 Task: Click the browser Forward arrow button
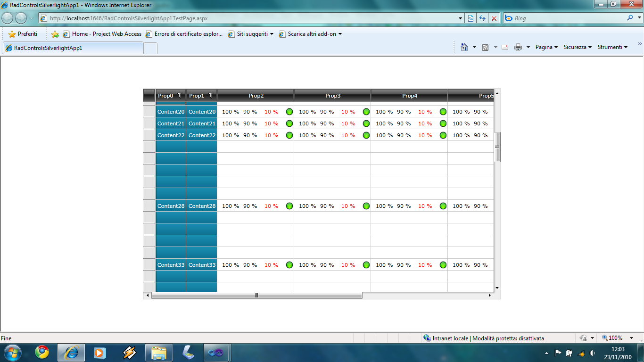click(21, 18)
